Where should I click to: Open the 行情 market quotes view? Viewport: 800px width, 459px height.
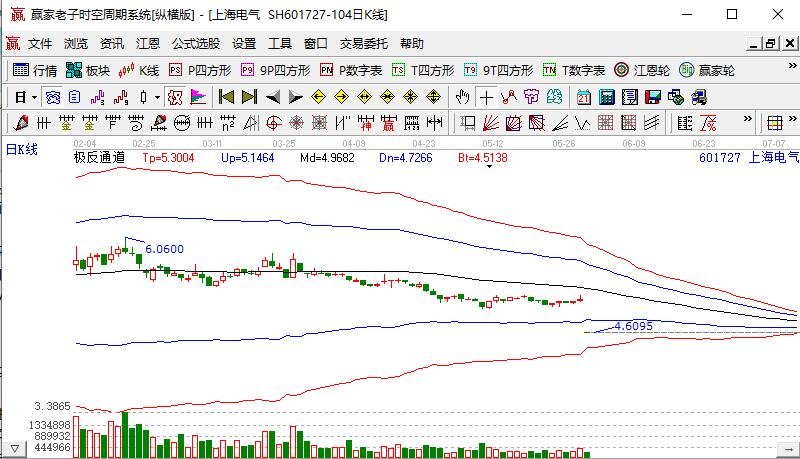[35, 70]
